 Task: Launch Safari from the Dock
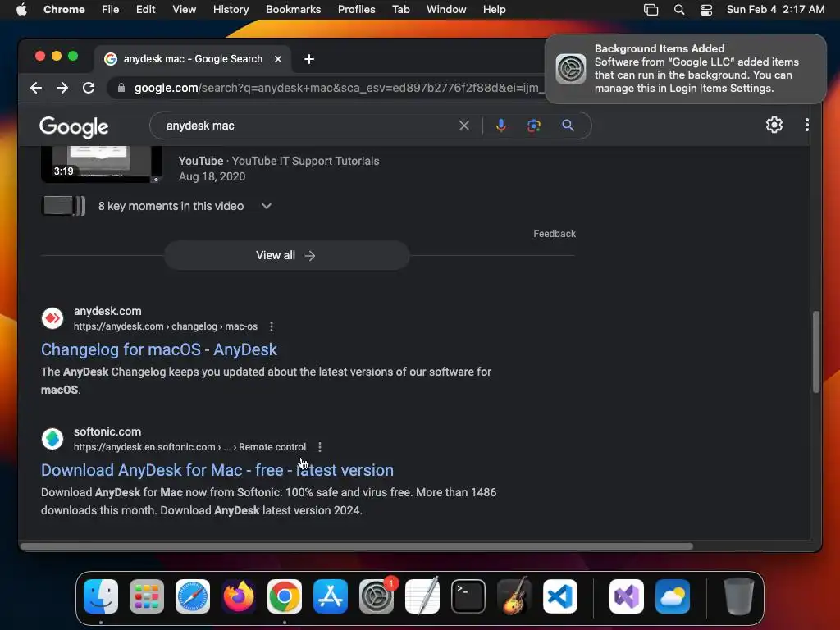point(193,596)
